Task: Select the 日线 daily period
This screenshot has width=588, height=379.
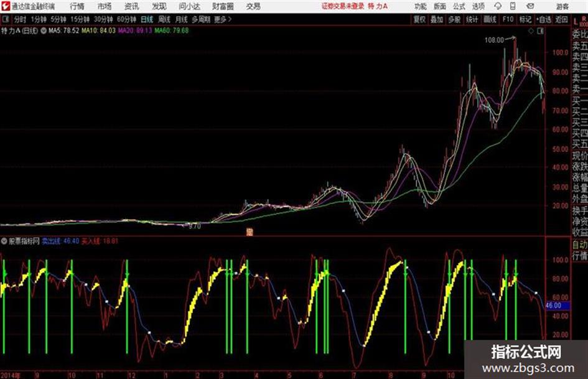Action: [147, 19]
